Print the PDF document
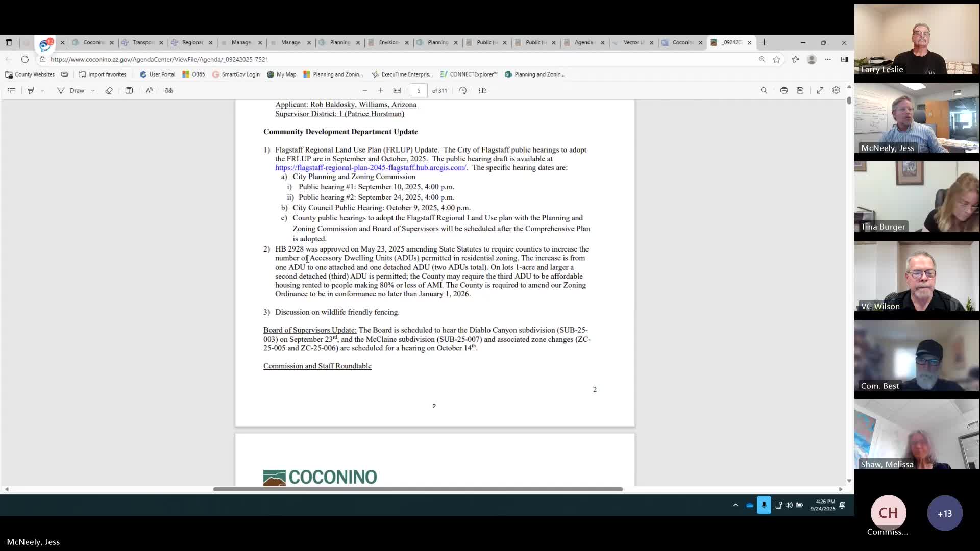Viewport: 980px width, 551px height. [x=784, y=90]
